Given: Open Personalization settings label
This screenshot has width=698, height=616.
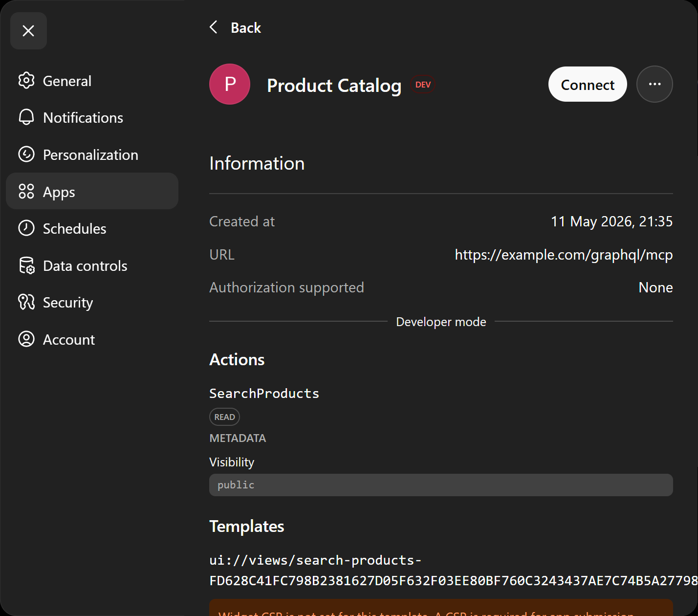Looking at the screenshot, I should pos(90,155).
